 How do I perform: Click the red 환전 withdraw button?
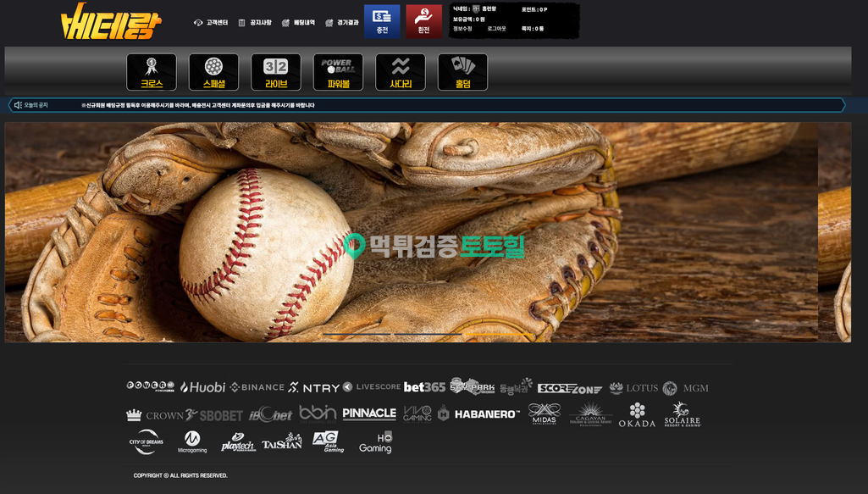423,21
